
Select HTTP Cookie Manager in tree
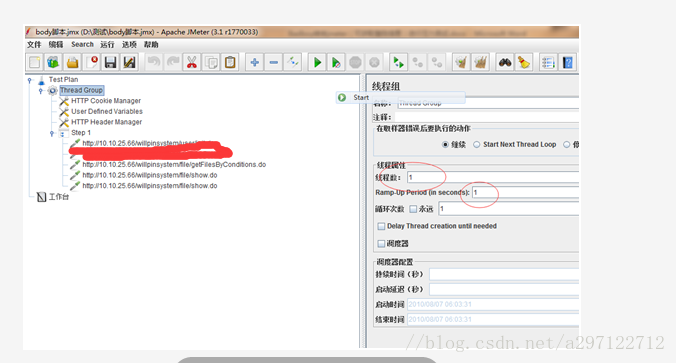(106, 100)
